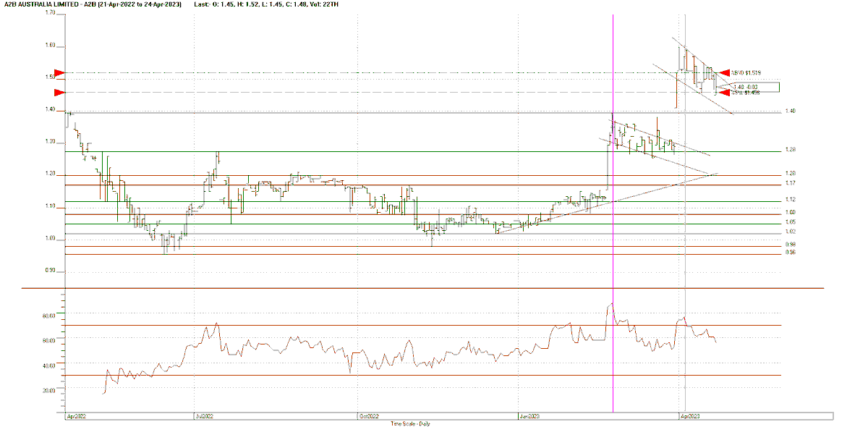Click the 1.30 value on the left price axis

click(x=50, y=142)
